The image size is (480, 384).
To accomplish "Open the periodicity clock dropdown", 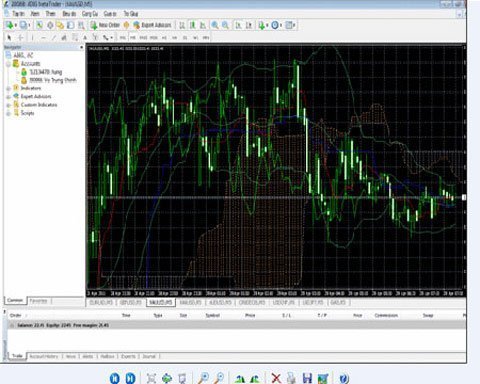I will click(x=276, y=25).
